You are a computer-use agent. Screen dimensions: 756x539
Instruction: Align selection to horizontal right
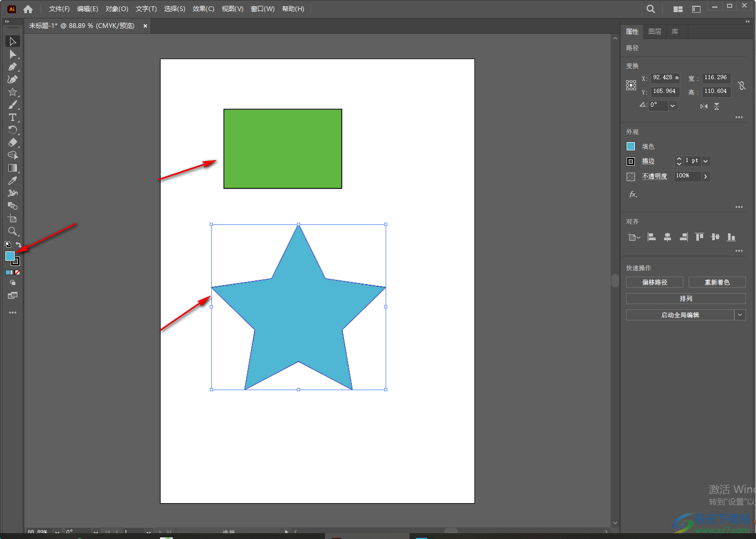pos(684,237)
